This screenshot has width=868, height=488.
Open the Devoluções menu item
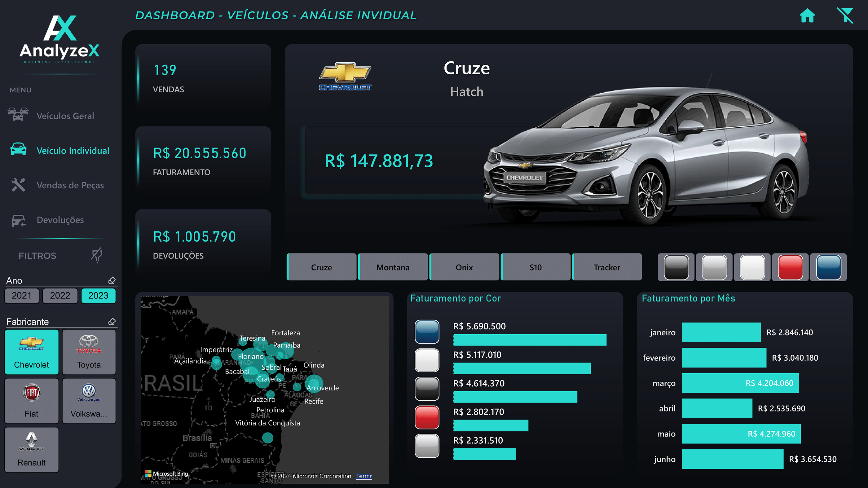coord(60,220)
